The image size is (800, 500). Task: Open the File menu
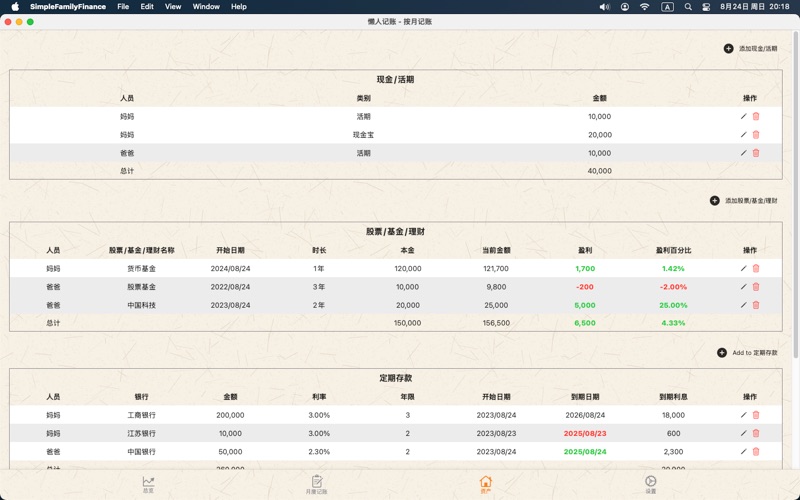click(123, 7)
